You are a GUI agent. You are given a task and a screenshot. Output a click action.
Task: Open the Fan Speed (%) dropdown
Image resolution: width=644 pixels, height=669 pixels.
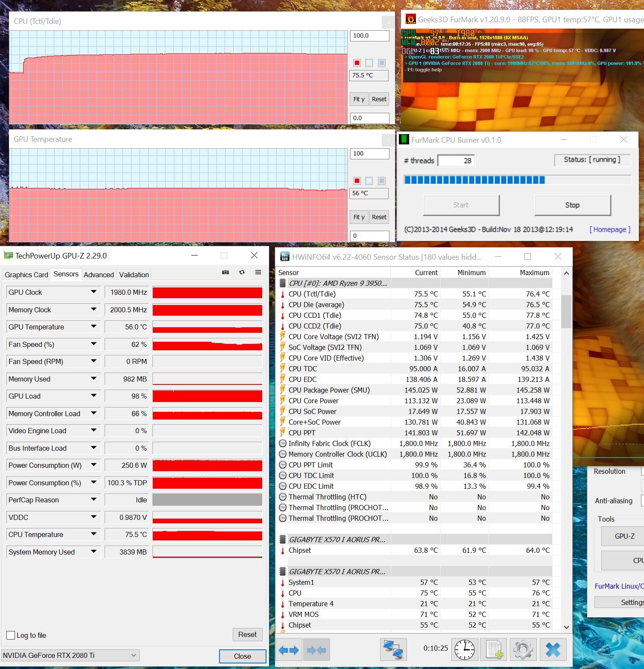[94, 344]
